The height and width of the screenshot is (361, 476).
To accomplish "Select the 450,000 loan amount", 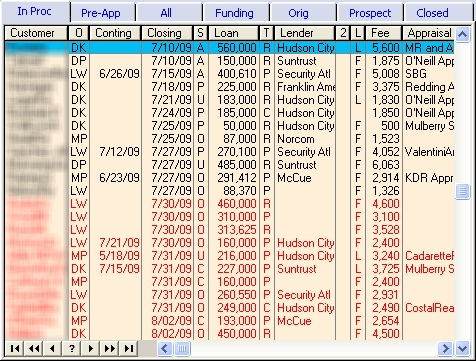I will tap(234, 334).
